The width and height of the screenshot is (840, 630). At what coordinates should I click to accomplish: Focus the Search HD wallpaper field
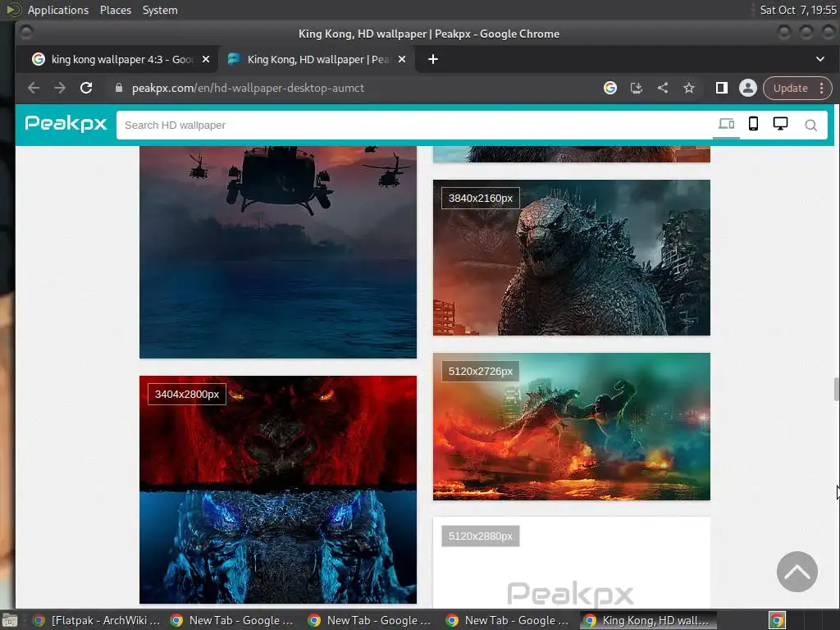click(x=413, y=125)
